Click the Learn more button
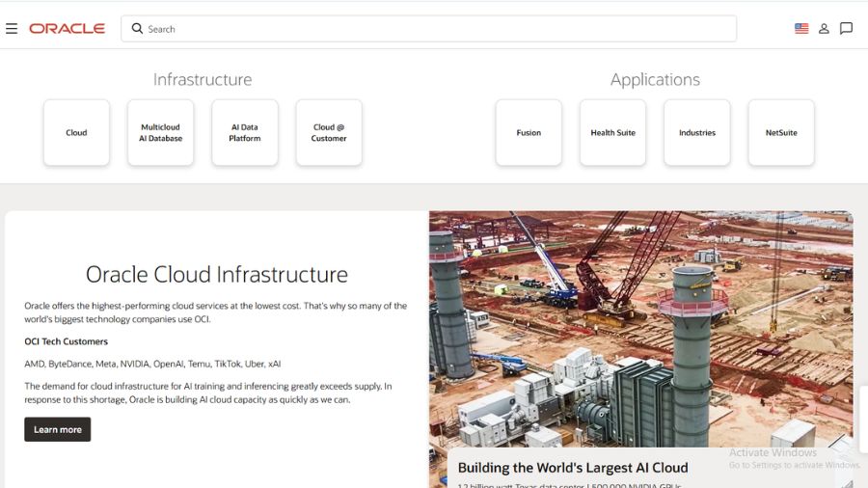868x488 pixels. tap(58, 429)
